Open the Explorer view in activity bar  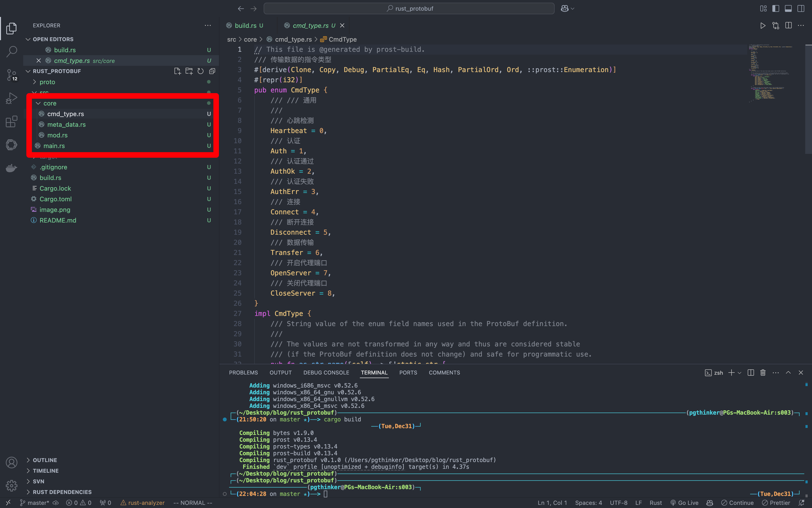(x=11, y=28)
